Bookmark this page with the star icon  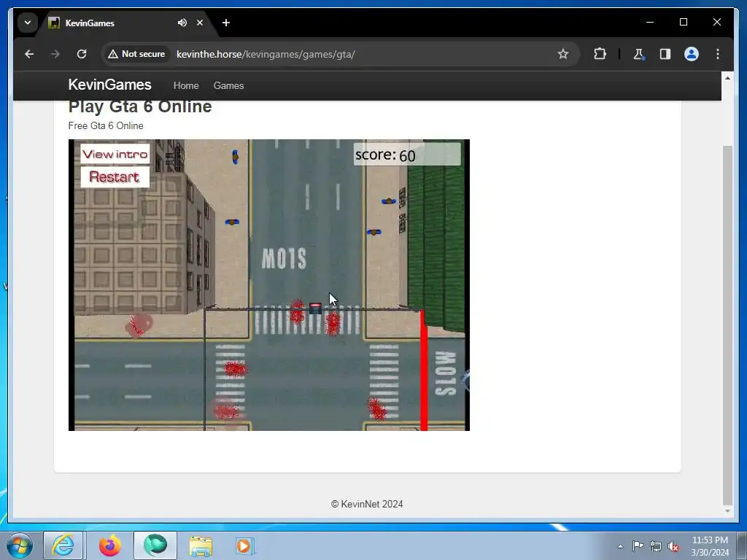(x=563, y=54)
